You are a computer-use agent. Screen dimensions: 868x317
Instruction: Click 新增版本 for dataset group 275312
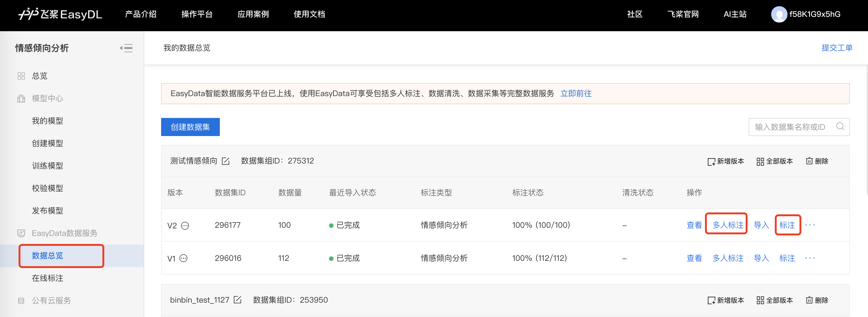pyautogui.click(x=726, y=161)
